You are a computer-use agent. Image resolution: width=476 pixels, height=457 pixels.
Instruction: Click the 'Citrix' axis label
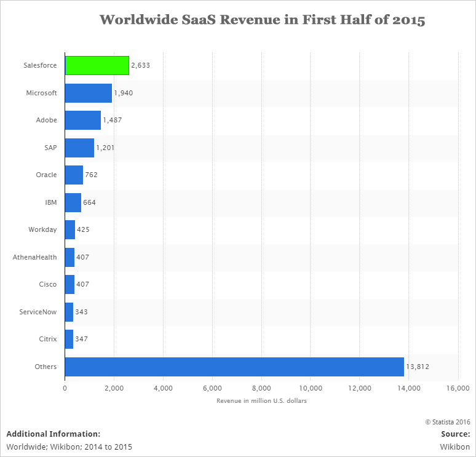48,339
